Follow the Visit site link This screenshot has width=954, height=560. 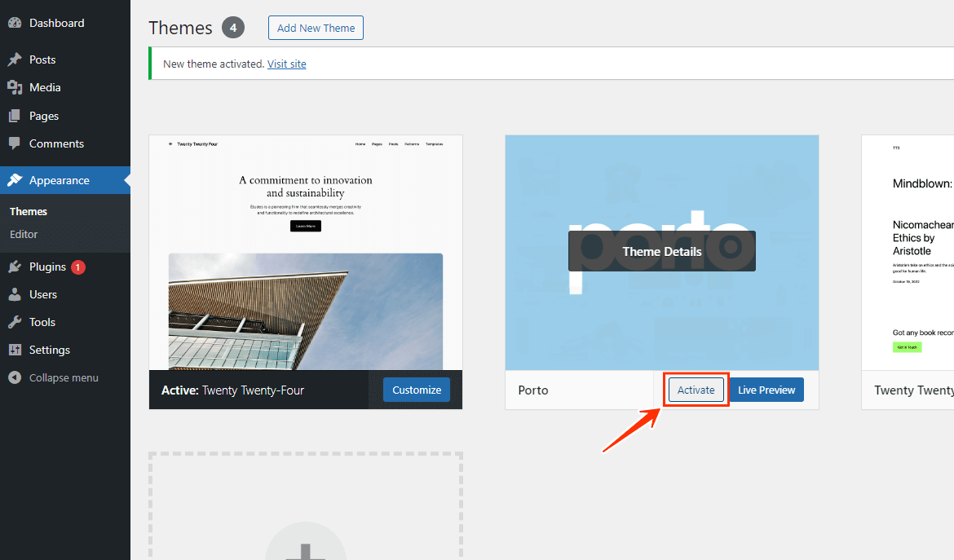pos(286,64)
